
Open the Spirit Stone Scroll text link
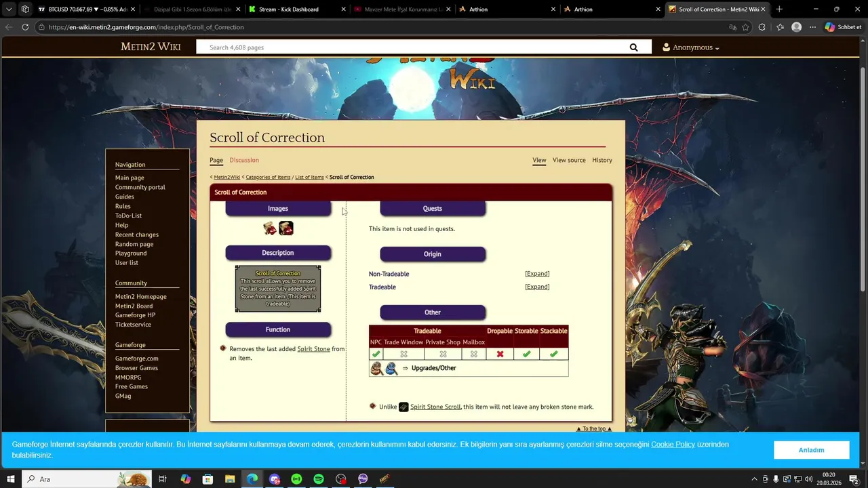[435, 407]
